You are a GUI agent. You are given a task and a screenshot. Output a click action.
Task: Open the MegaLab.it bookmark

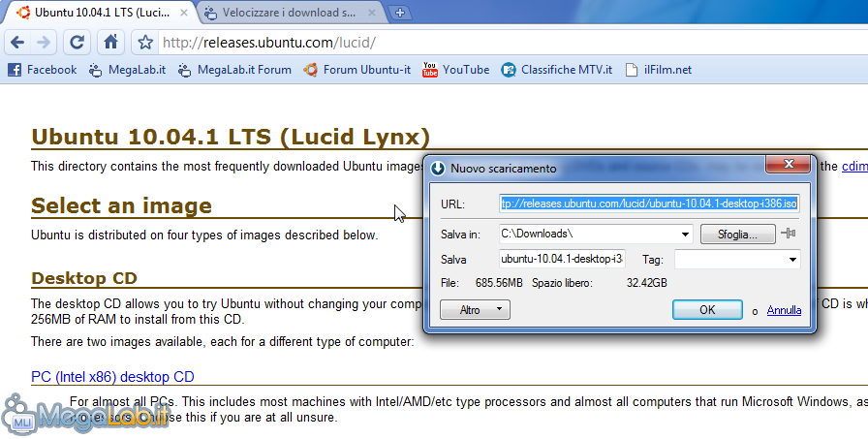click(x=127, y=70)
